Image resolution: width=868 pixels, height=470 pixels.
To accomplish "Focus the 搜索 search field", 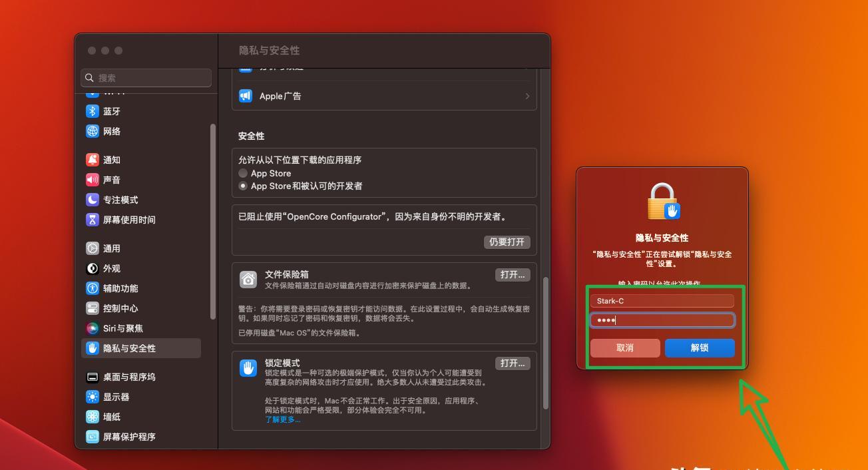I will 146,78.
